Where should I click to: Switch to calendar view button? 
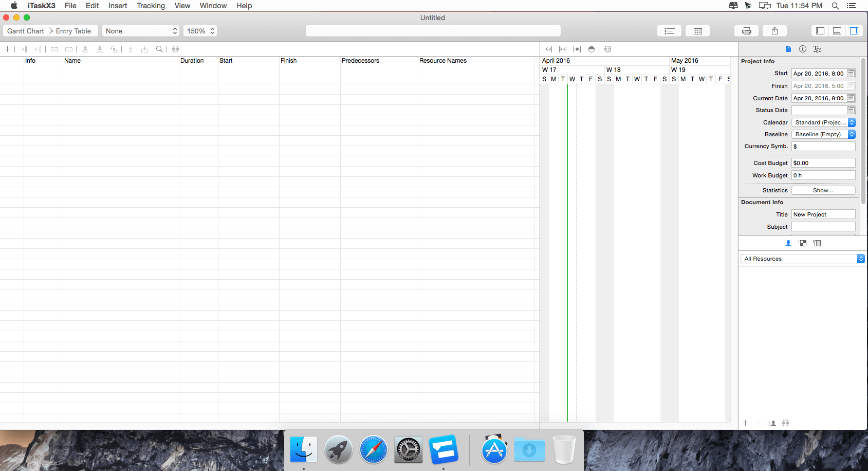tap(697, 31)
